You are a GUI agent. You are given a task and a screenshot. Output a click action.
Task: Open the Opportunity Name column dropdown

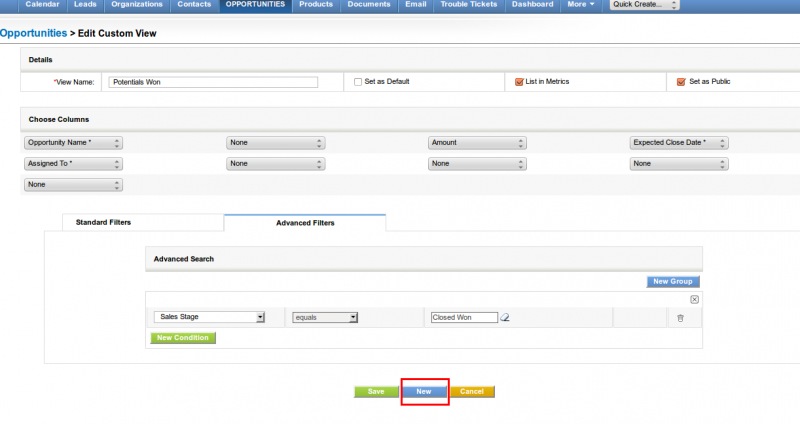pyautogui.click(x=74, y=143)
